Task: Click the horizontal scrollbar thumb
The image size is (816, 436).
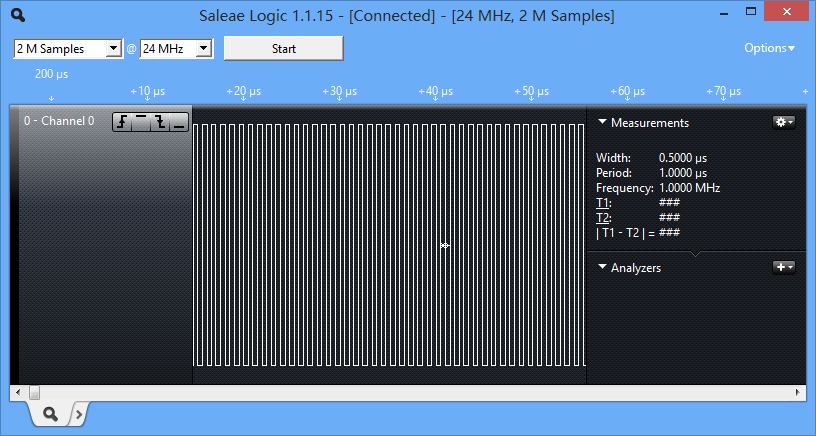Action: tap(34, 392)
